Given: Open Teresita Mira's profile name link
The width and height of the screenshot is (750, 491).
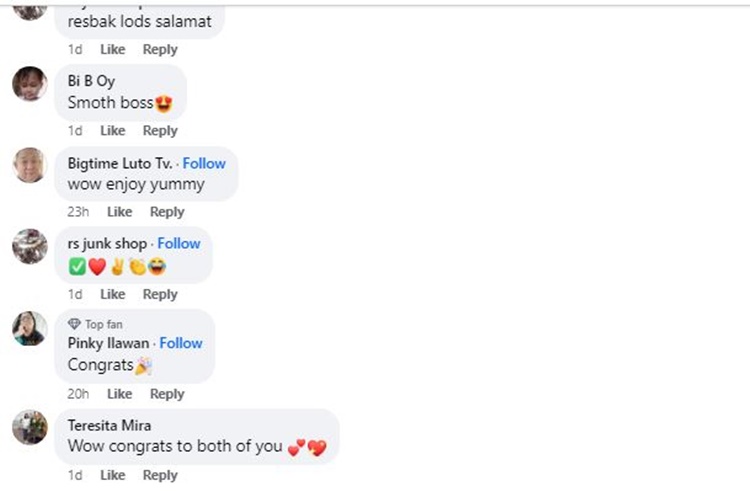Looking at the screenshot, I should [110, 425].
